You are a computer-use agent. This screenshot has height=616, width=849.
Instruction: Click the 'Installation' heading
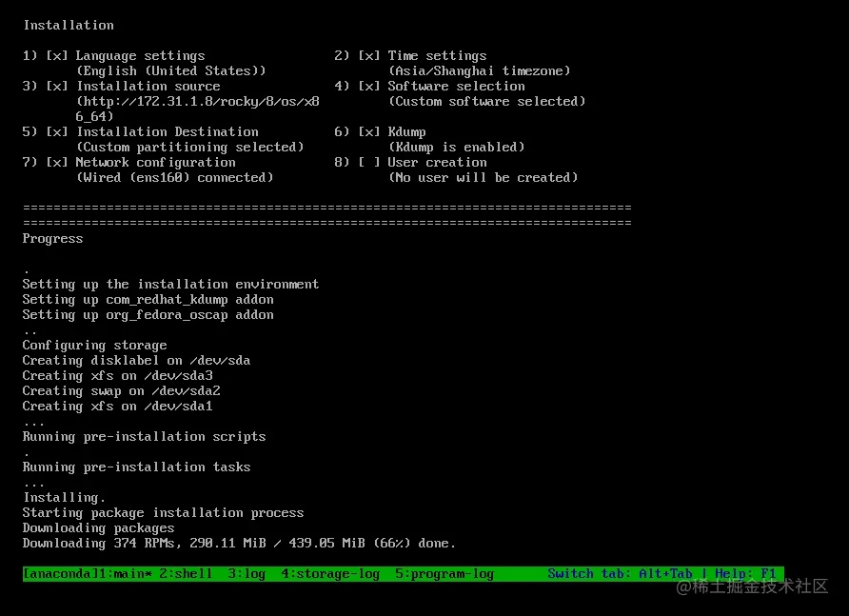click(69, 25)
